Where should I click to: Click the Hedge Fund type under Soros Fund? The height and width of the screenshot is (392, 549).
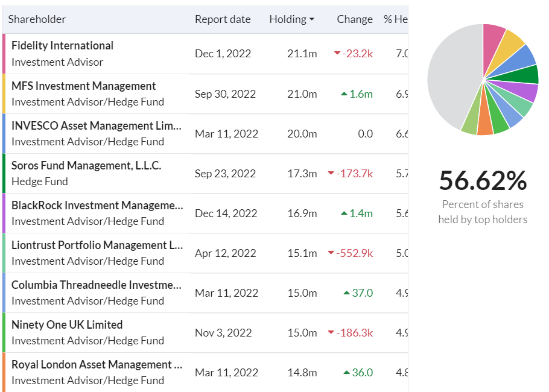pyautogui.click(x=40, y=182)
